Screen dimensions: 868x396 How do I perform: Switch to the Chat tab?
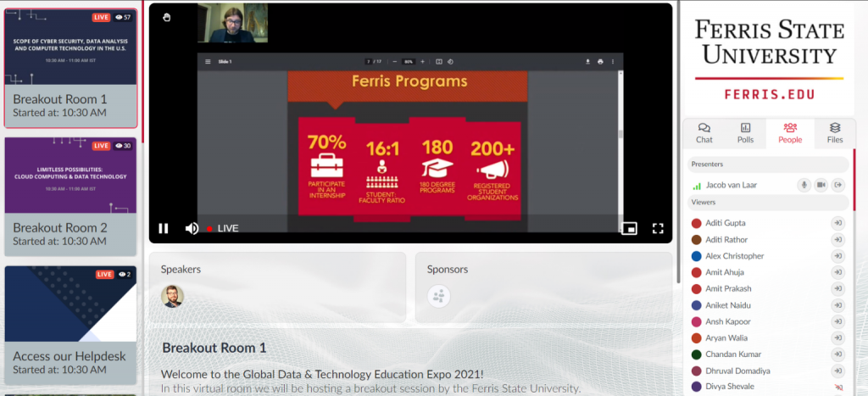point(704,133)
